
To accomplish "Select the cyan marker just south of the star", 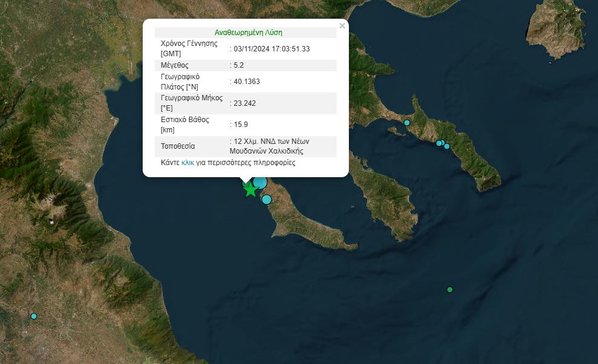I will pos(267,200).
